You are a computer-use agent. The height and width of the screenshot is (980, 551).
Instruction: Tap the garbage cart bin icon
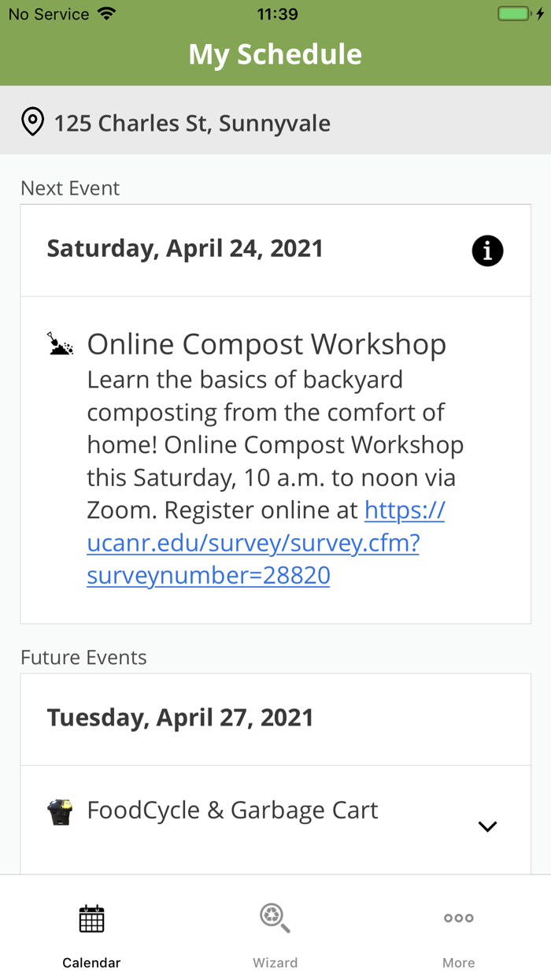pos(61,811)
